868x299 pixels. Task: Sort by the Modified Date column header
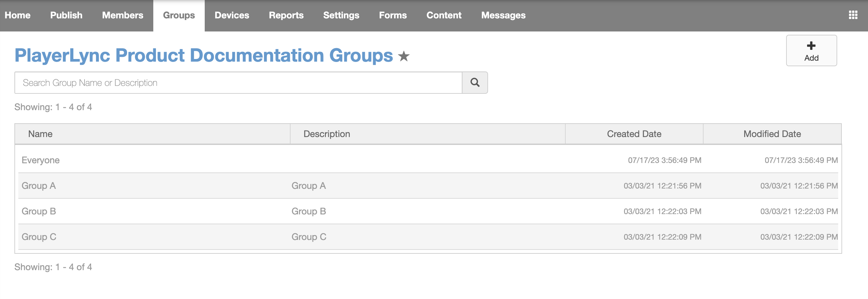click(772, 134)
